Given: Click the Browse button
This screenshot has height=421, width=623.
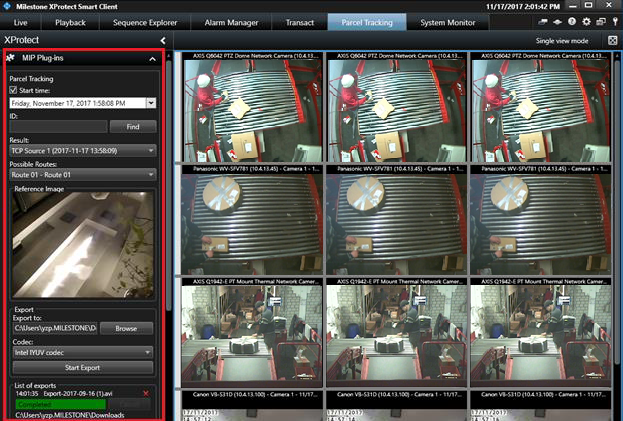Looking at the screenshot, I should 126,328.
